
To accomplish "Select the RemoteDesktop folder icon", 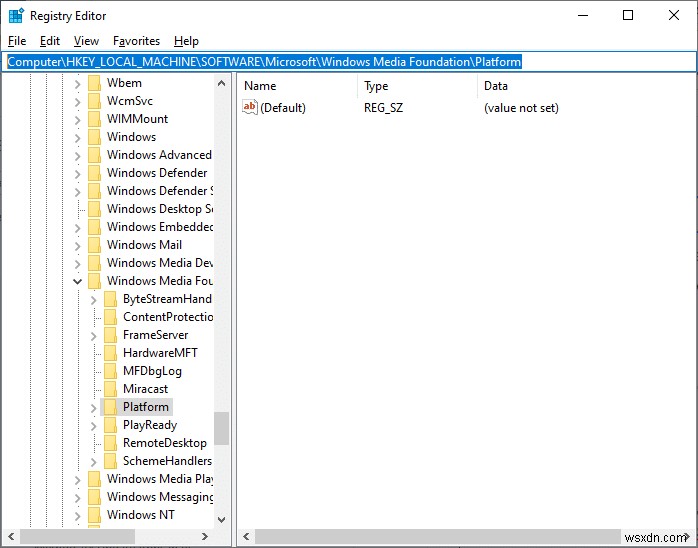I will point(110,443).
